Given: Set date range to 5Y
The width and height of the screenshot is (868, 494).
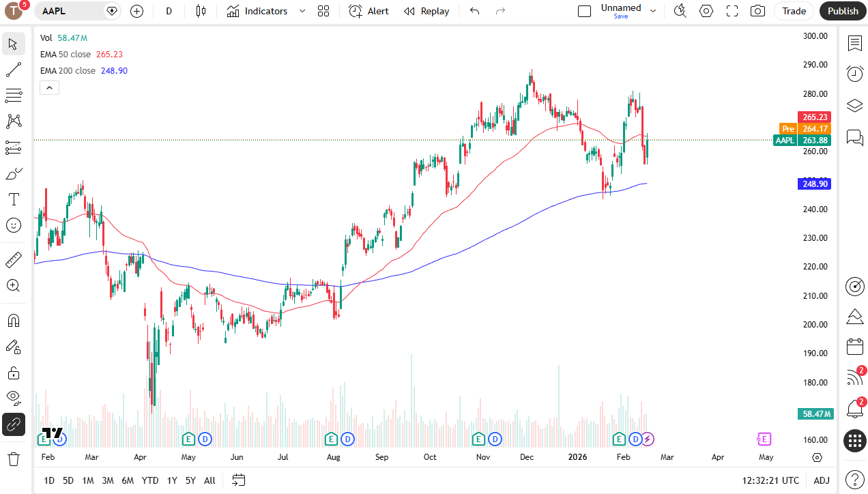Looking at the screenshot, I should coord(191,480).
